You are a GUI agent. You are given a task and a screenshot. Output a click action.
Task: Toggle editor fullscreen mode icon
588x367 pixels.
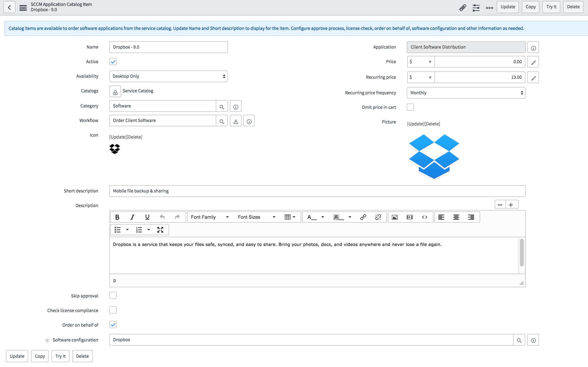click(x=160, y=230)
